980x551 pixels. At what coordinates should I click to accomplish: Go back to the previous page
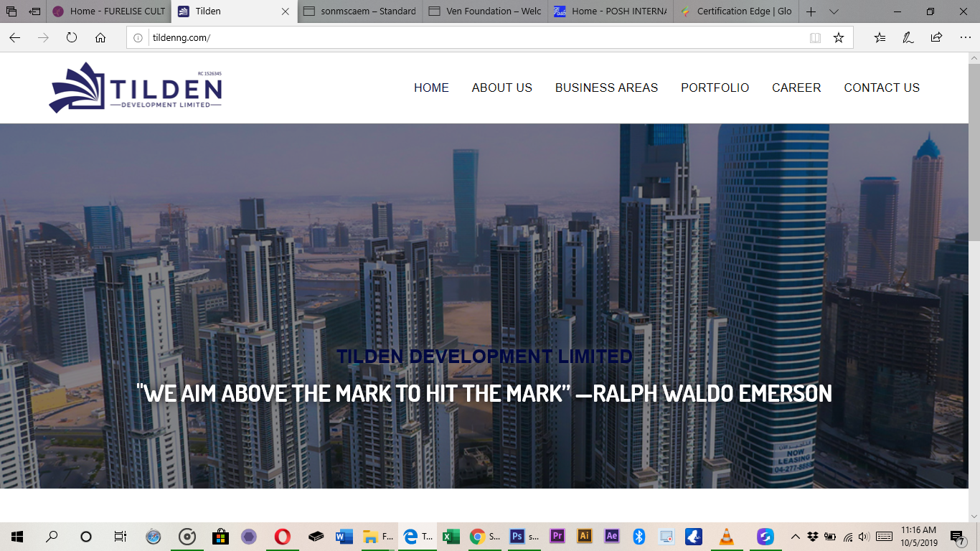pyautogui.click(x=15, y=37)
